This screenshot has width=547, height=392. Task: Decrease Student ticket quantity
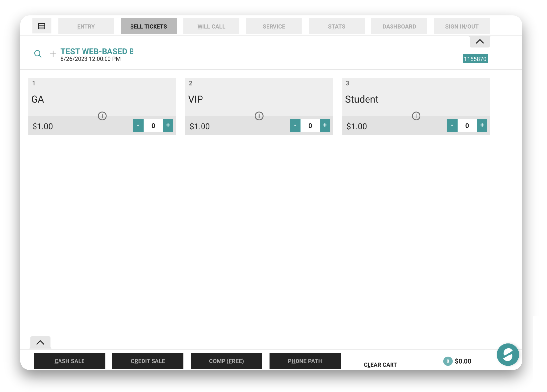[x=452, y=125]
